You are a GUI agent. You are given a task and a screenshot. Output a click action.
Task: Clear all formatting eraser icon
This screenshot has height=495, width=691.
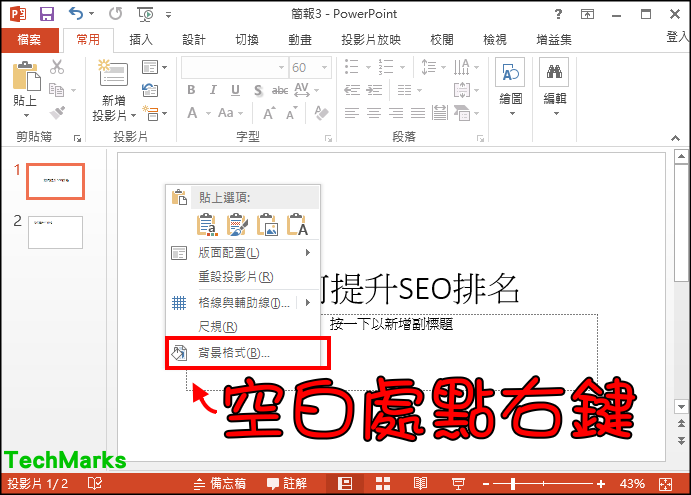coord(321,113)
